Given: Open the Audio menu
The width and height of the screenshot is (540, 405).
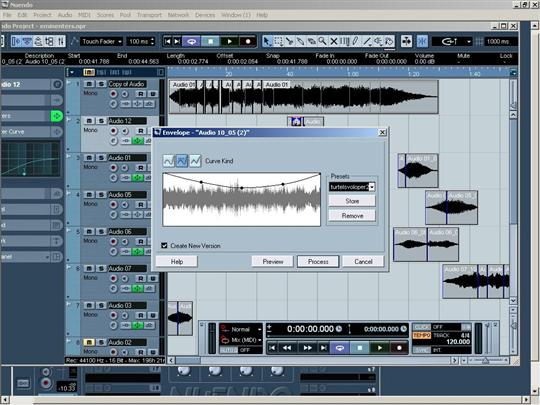Looking at the screenshot, I should [65, 15].
